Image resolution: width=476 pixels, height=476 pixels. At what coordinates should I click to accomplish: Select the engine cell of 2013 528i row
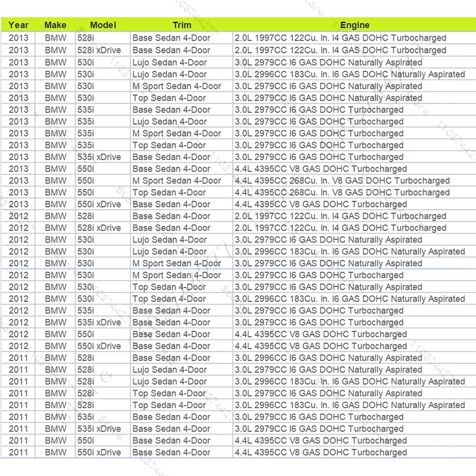(355, 37)
